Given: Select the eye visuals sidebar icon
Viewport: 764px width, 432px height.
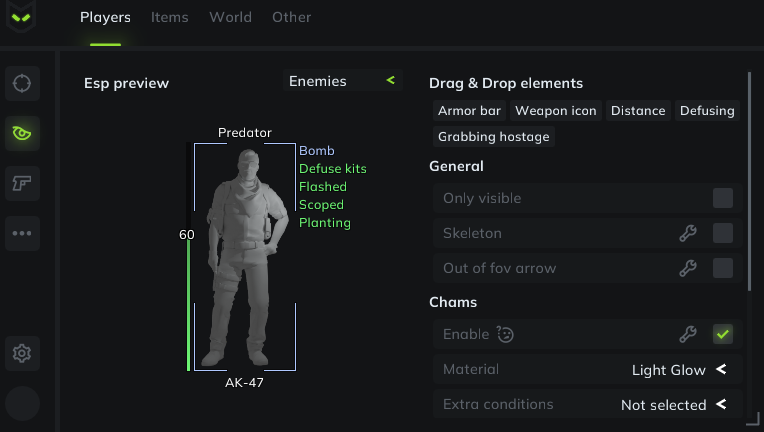Looking at the screenshot, I should coord(22,133).
